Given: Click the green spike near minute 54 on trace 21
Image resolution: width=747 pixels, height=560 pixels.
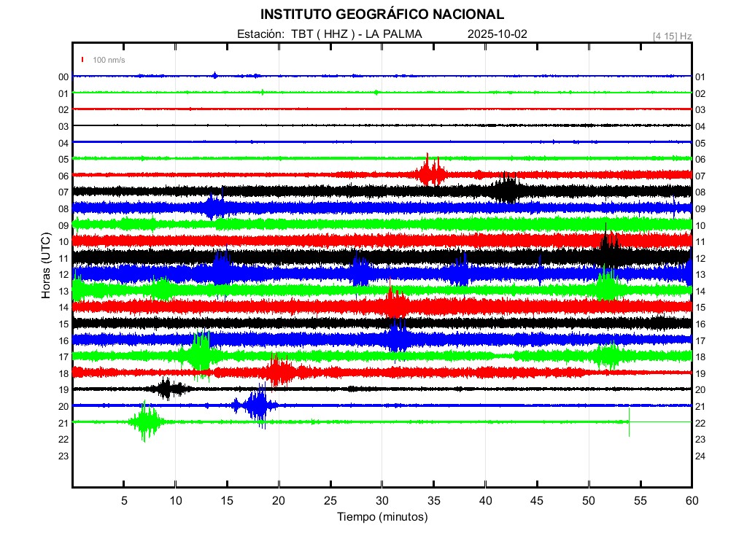Looking at the screenshot, I should (629, 421).
